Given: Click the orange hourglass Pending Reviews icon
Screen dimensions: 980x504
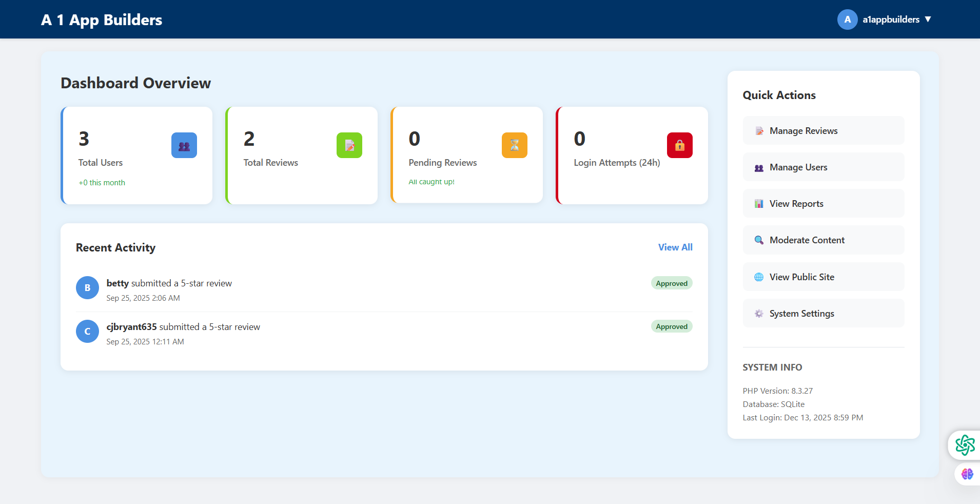Looking at the screenshot, I should pos(514,145).
